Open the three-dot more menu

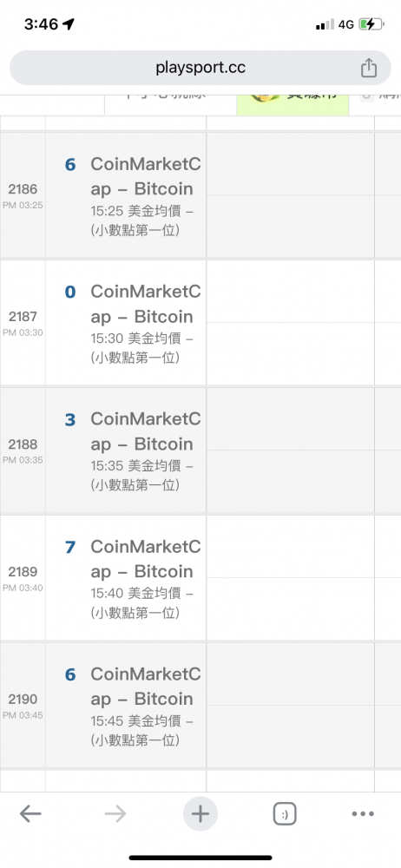[363, 814]
